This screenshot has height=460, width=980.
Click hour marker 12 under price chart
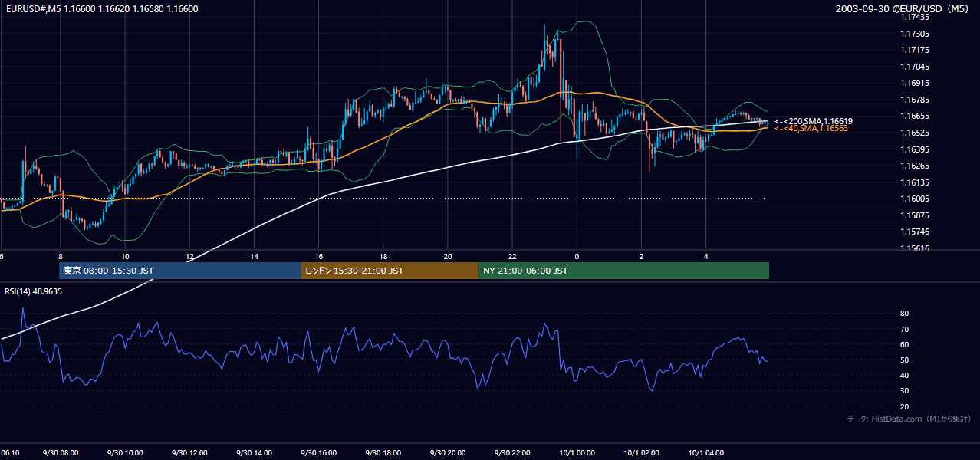pyautogui.click(x=189, y=256)
